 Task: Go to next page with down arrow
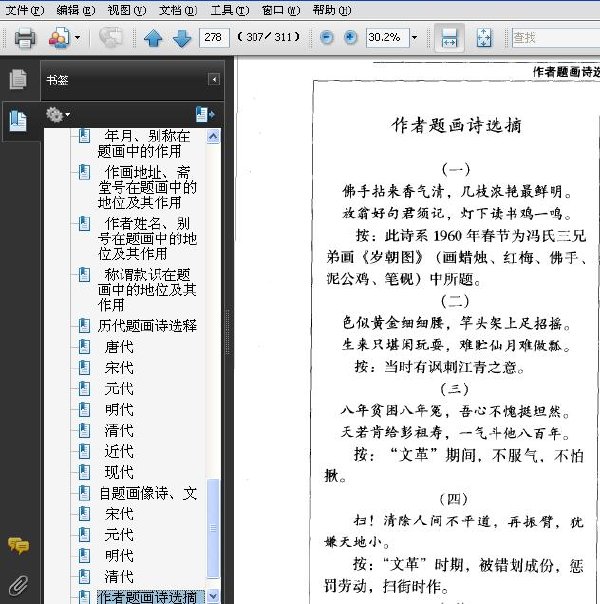182,38
